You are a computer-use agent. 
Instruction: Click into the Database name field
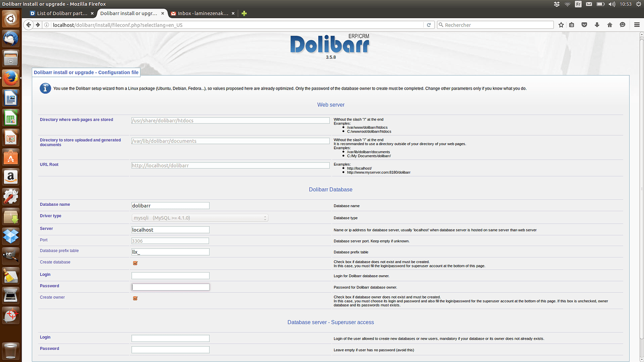pos(170,206)
